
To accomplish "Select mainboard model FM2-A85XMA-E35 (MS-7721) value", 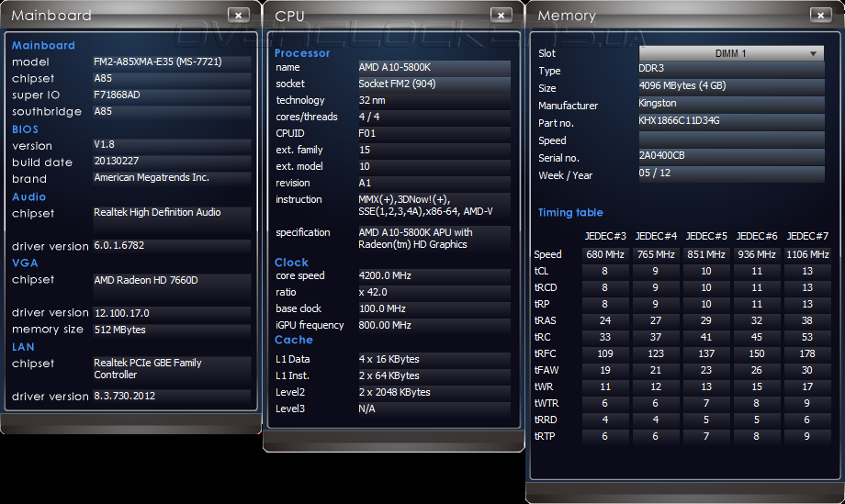I will 172,62.
